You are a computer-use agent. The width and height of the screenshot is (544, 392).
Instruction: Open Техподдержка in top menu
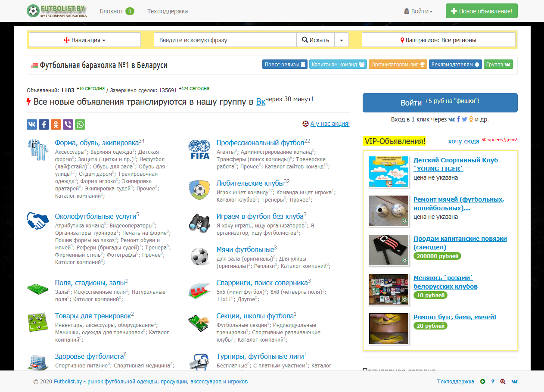click(168, 11)
